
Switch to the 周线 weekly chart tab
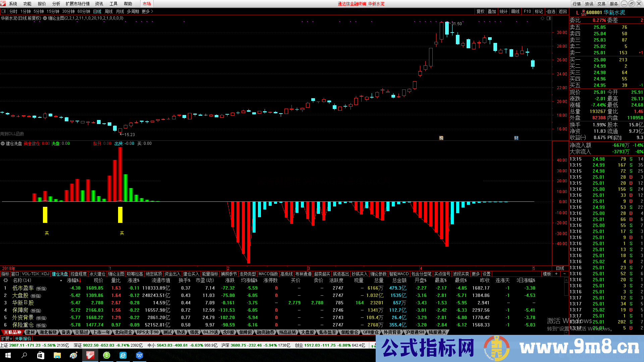point(109,11)
